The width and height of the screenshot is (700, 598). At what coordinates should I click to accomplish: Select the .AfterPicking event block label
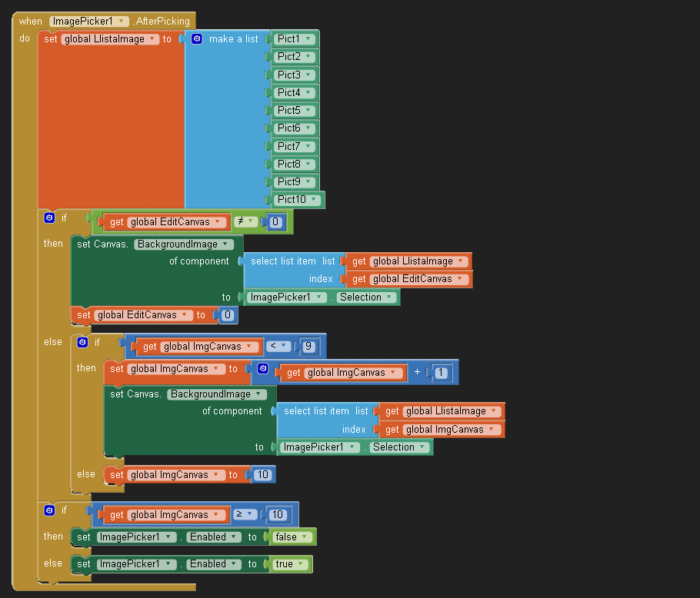pos(162,22)
